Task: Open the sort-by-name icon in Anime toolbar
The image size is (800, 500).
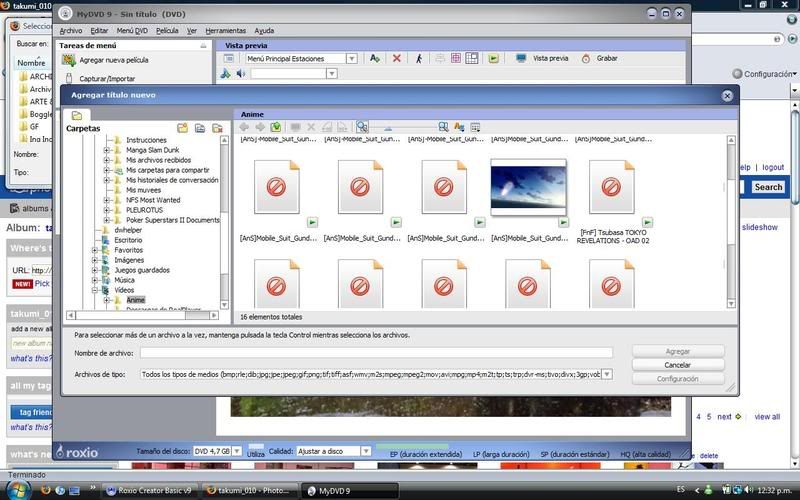Action: tap(459, 127)
